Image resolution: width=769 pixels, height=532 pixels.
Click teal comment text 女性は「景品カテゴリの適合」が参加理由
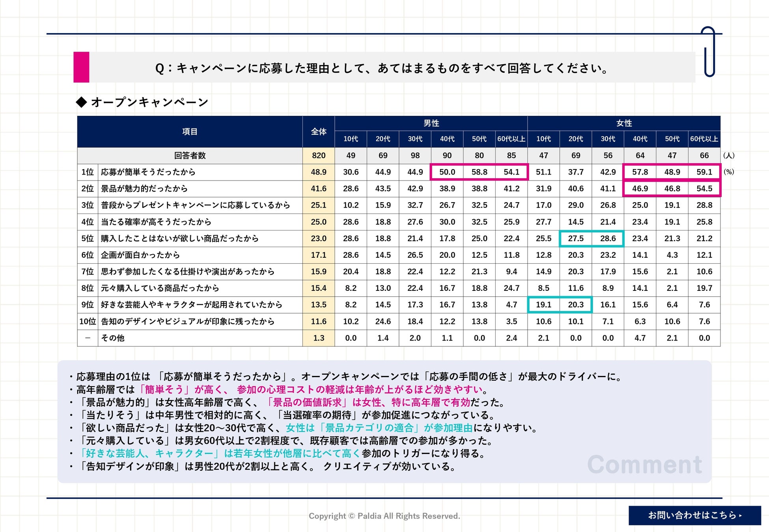coord(379,428)
